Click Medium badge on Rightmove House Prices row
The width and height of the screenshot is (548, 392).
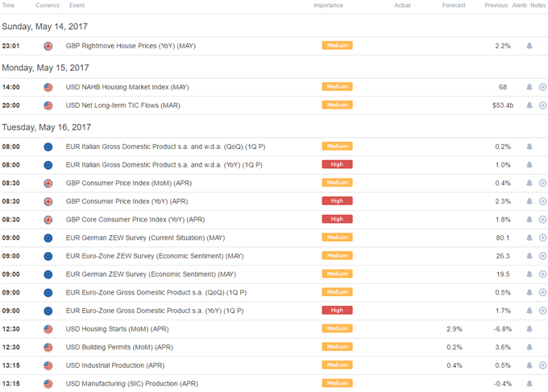point(337,45)
